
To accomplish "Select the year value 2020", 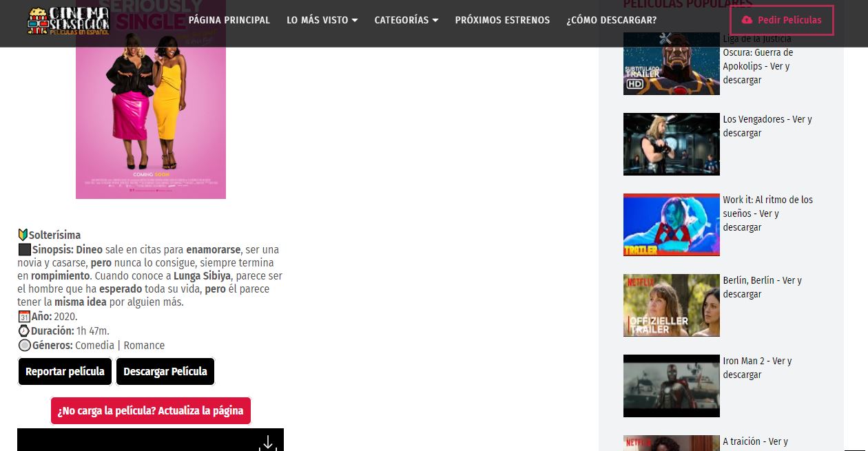I will [65, 317].
